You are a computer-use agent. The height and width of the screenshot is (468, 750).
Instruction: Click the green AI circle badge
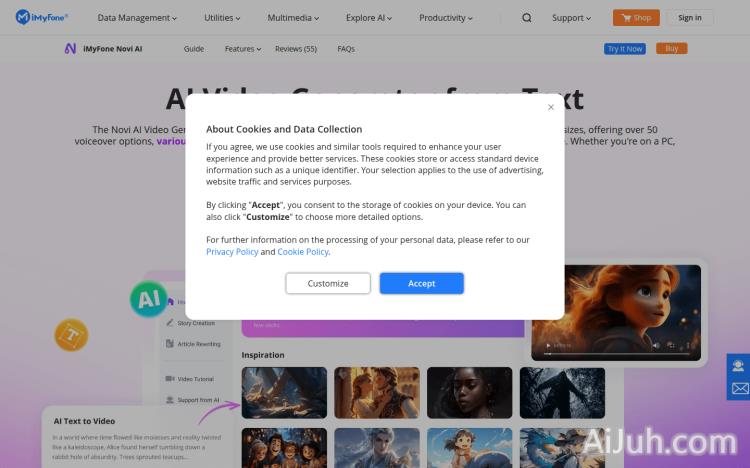[149, 298]
